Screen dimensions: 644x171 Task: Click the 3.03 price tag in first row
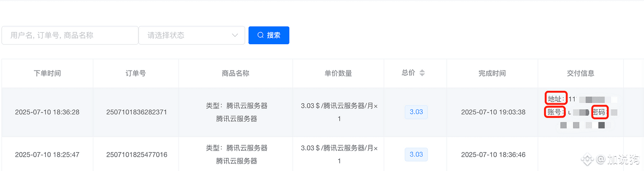tap(416, 112)
